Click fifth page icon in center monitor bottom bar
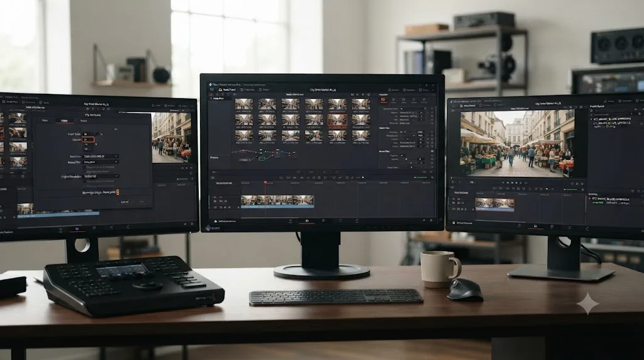The width and height of the screenshot is (644, 360). click(x=357, y=221)
